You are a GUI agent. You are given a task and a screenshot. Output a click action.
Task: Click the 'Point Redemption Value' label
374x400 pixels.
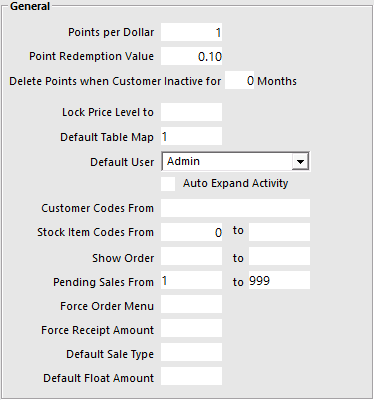pyautogui.click(x=91, y=56)
